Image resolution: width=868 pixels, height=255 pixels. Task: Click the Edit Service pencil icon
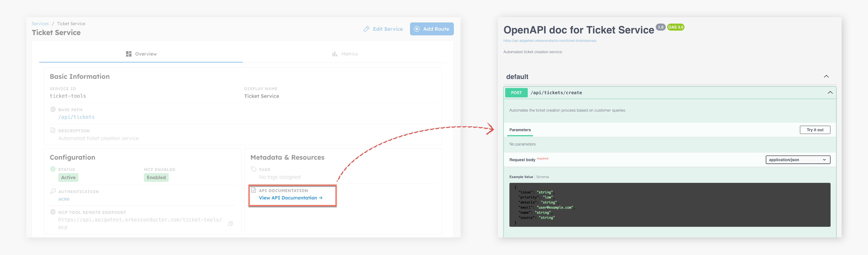click(x=367, y=29)
